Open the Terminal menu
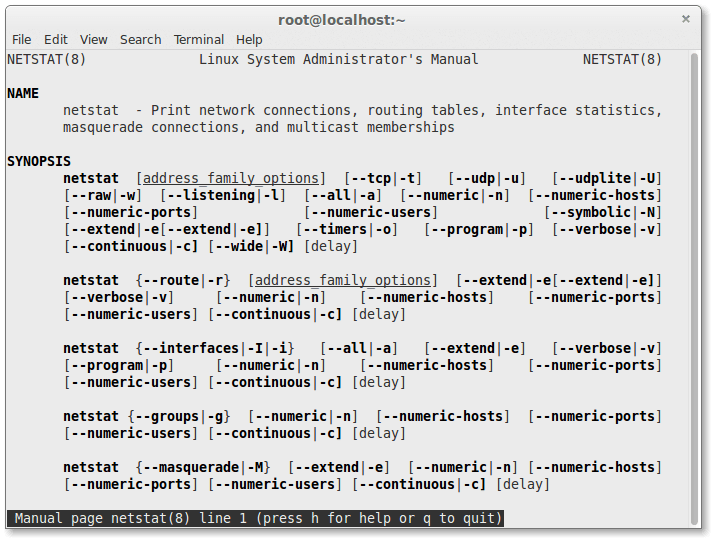Image resolution: width=711 pixels, height=538 pixels. point(199,39)
